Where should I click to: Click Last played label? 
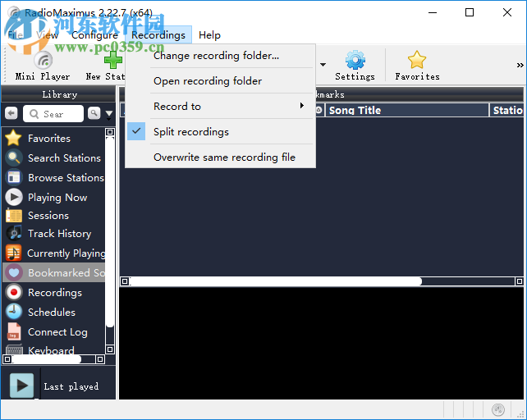click(x=71, y=386)
